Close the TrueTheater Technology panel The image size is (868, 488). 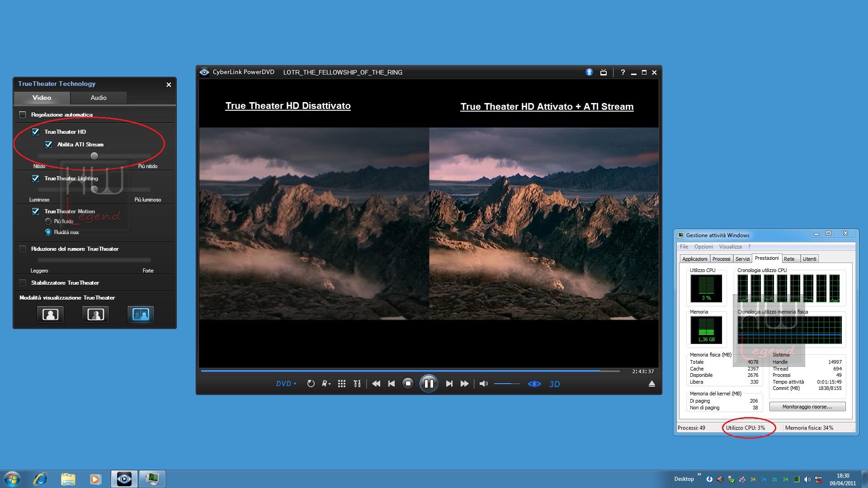pos(169,84)
